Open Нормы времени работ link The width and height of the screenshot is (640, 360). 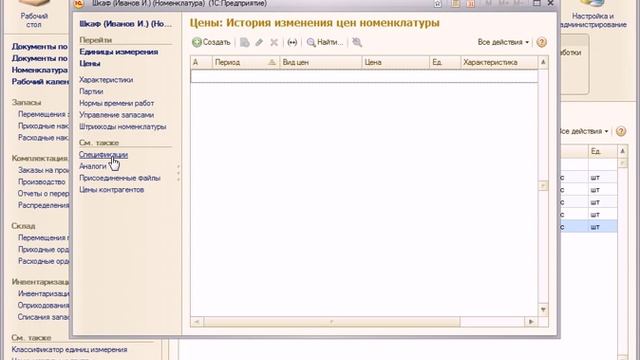coord(117,103)
